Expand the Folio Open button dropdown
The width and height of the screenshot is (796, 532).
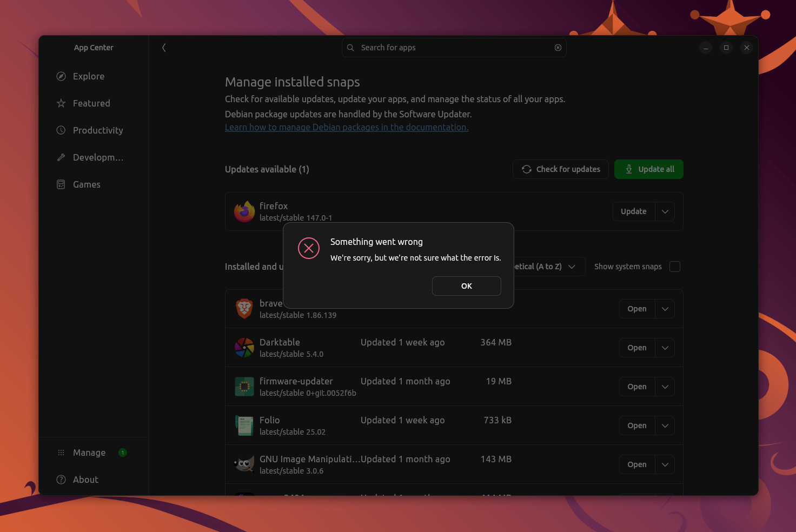[665, 425]
